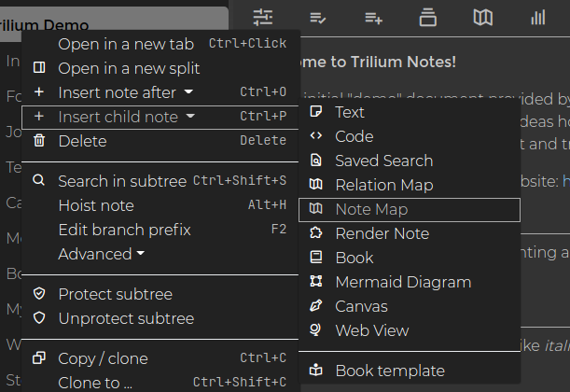This screenshot has height=392, width=570.
Task: Click the Saved Search file icon
Action: click(316, 161)
